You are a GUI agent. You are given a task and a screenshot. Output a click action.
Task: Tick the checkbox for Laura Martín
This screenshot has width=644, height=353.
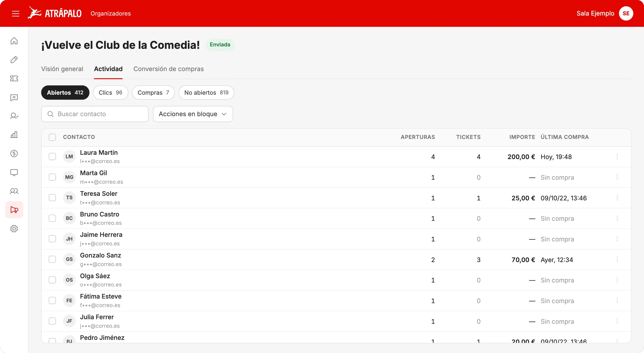coord(52,157)
